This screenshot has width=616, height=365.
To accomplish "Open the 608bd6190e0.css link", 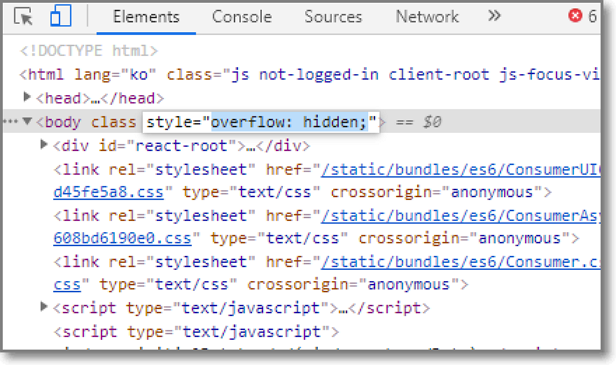I will (123, 238).
